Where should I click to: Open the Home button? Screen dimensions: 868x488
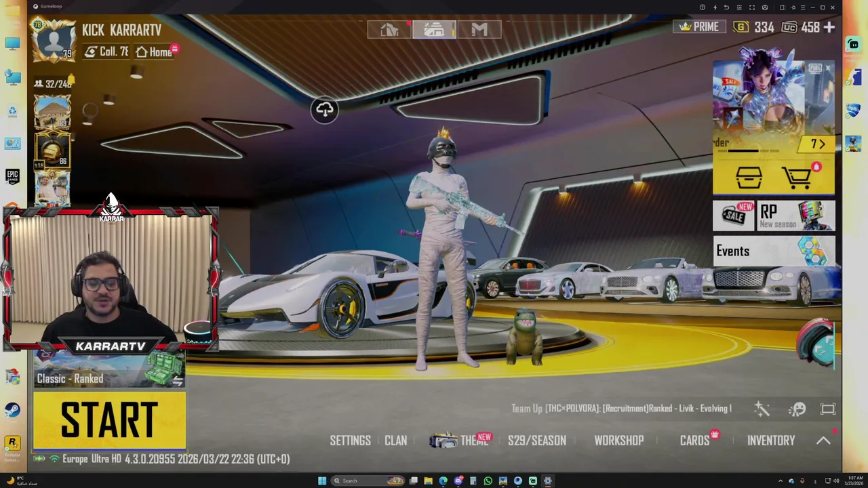155,52
